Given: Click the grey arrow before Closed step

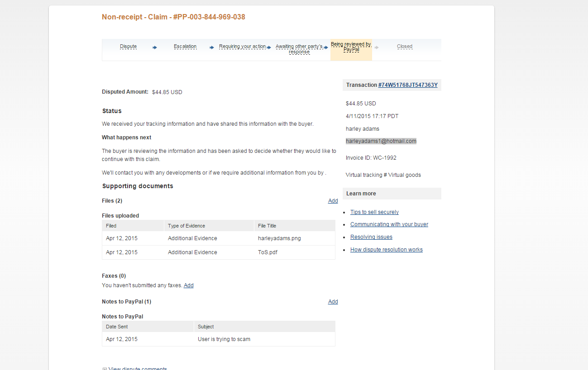Looking at the screenshot, I should 377,47.
